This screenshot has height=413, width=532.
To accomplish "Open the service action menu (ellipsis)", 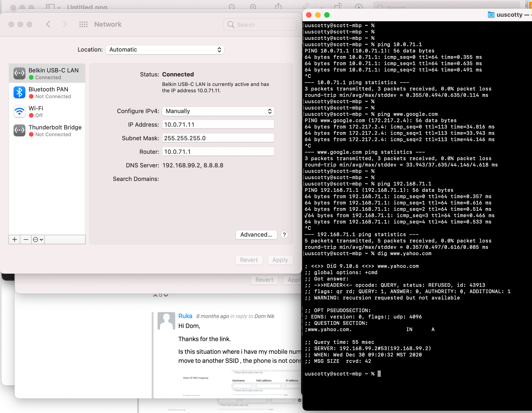I will [x=38, y=239].
